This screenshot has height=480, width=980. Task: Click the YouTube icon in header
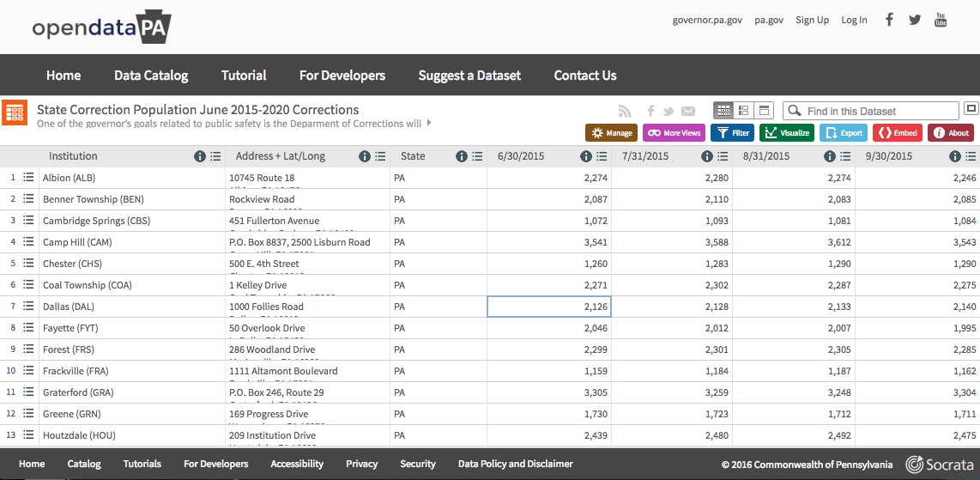(941, 20)
